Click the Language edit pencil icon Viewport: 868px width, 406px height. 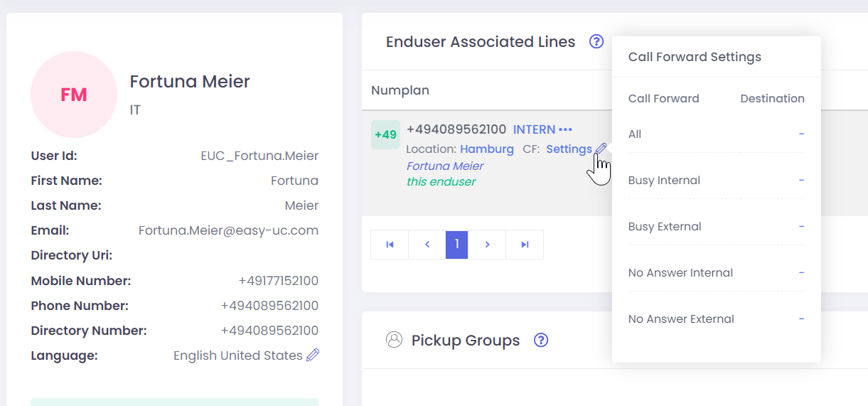(x=313, y=355)
